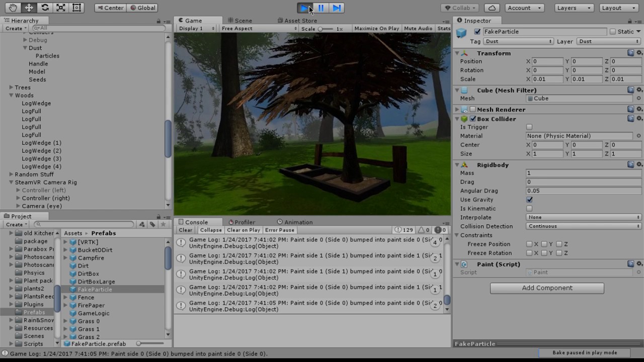This screenshot has width=644, height=362.
Task: Click the Project search by label icon
Action: pos(152,224)
